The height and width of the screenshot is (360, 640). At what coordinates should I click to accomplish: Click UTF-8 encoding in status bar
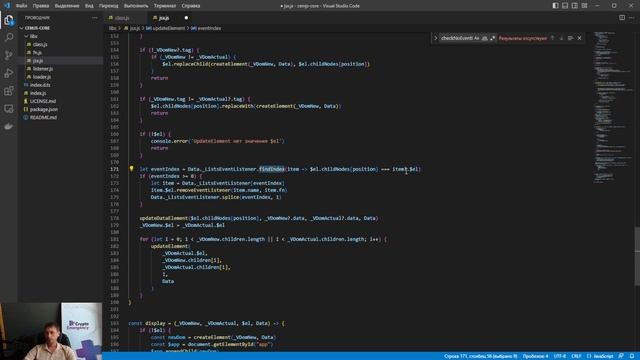pyautogui.click(x=560, y=356)
